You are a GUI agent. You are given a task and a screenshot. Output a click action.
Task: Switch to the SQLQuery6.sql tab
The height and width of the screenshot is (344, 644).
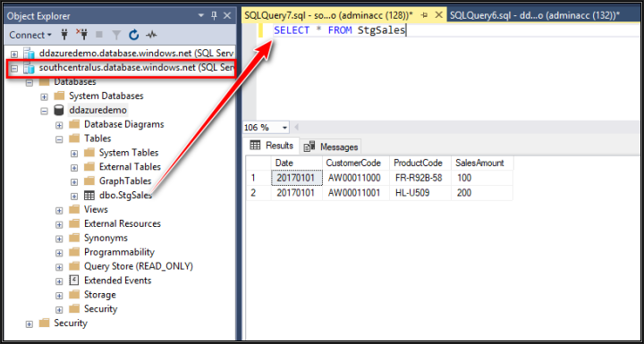[534, 15]
